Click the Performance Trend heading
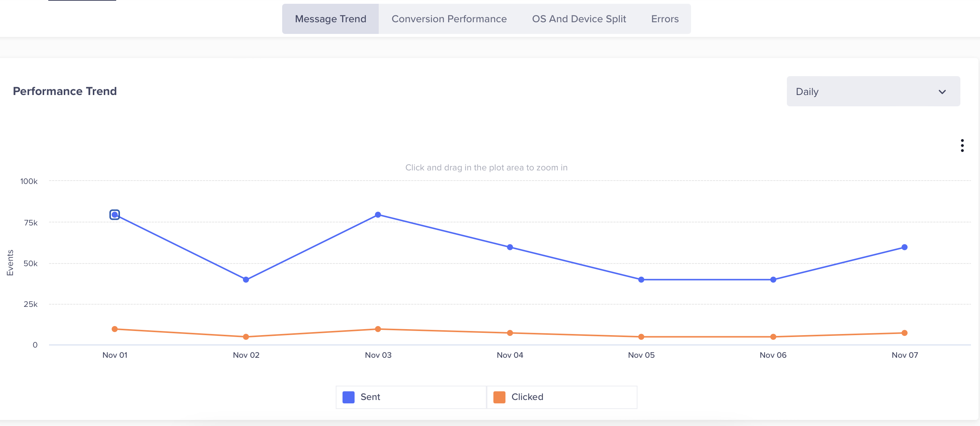The image size is (980, 426). click(64, 91)
